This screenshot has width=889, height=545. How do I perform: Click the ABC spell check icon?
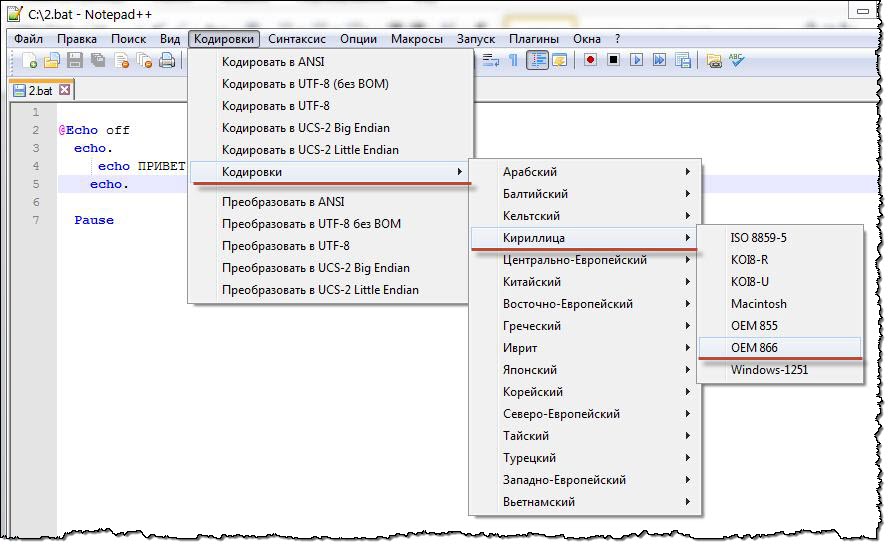[737, 60]
